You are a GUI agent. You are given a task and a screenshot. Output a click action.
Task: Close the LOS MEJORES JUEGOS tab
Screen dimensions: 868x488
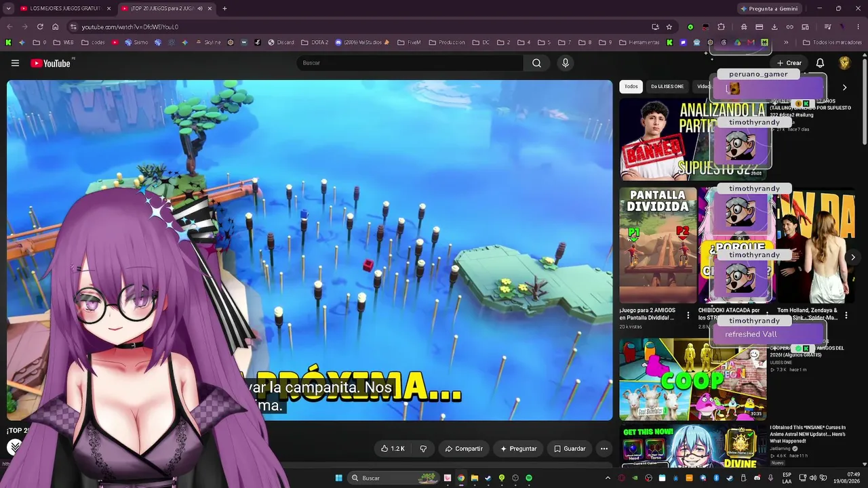pos(108,9)
